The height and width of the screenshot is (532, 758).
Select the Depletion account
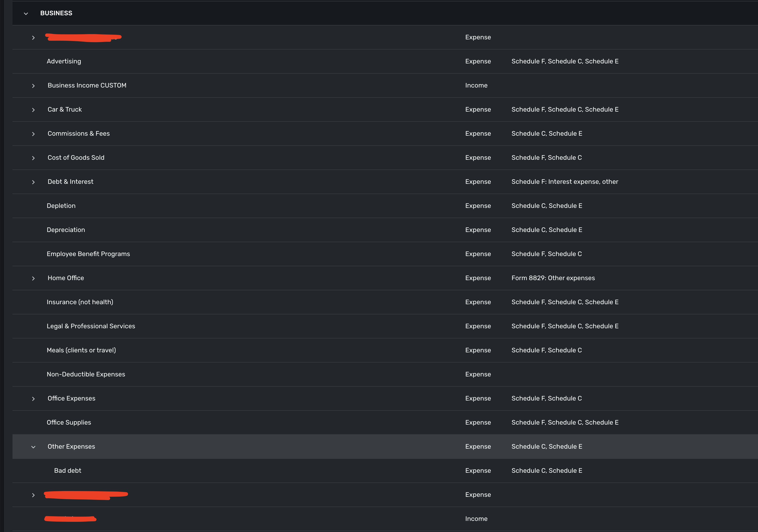click(x=61, y=205)
